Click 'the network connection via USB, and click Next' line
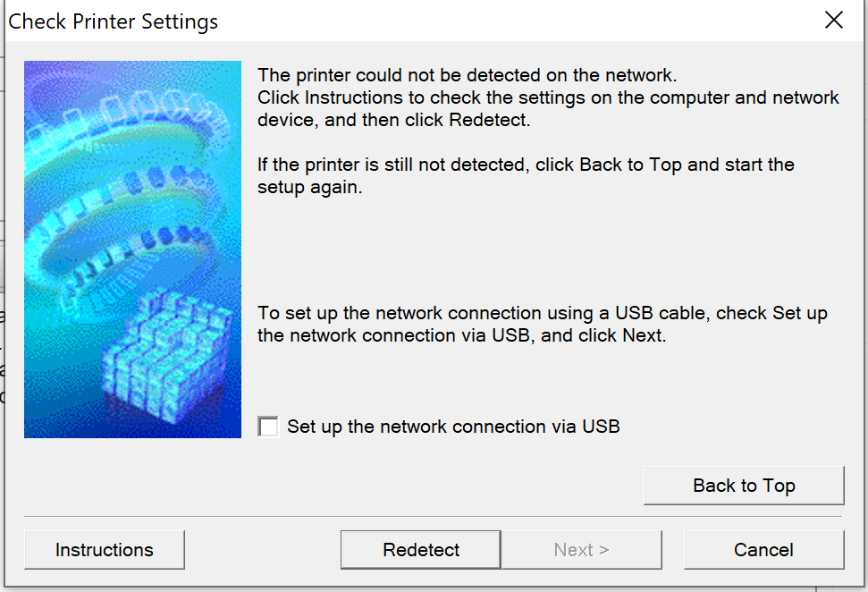The width and height of the screenshot is (868, 592). 461,336
